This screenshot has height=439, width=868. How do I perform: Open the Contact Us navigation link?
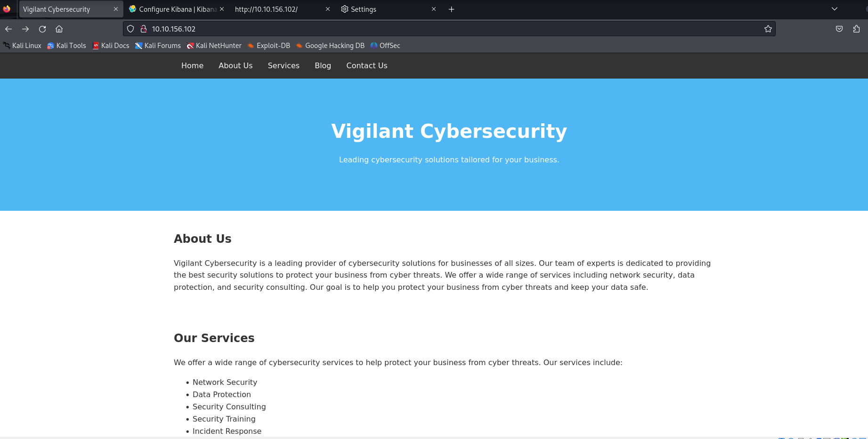367,66
